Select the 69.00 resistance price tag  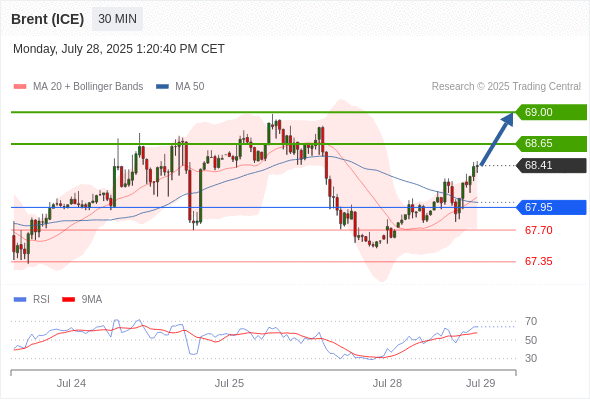[551, 112]
